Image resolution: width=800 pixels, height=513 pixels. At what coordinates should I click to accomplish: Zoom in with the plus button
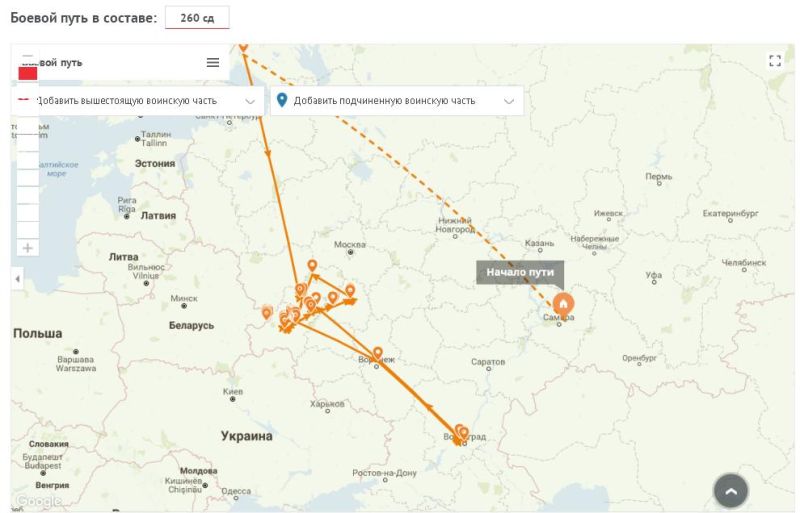28,248
